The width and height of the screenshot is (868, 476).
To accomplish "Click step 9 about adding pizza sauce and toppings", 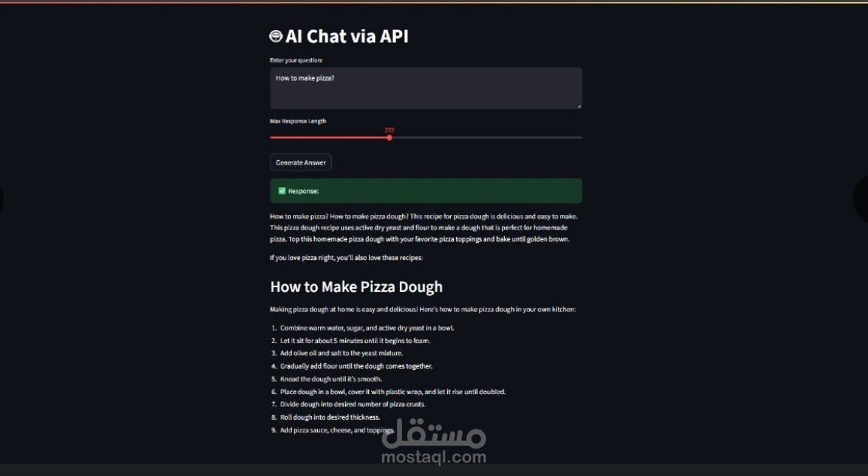I will pyautogui.click(x=348, y=429).
